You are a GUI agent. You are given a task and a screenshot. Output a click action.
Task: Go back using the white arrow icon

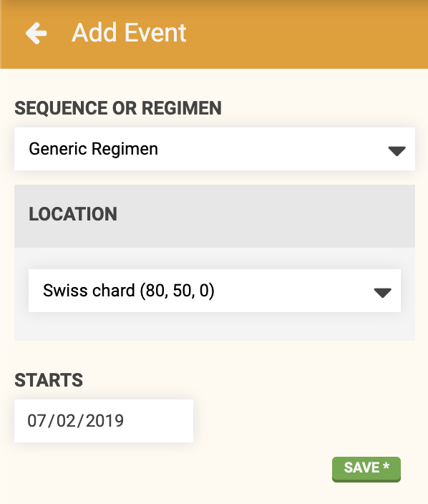36,33
